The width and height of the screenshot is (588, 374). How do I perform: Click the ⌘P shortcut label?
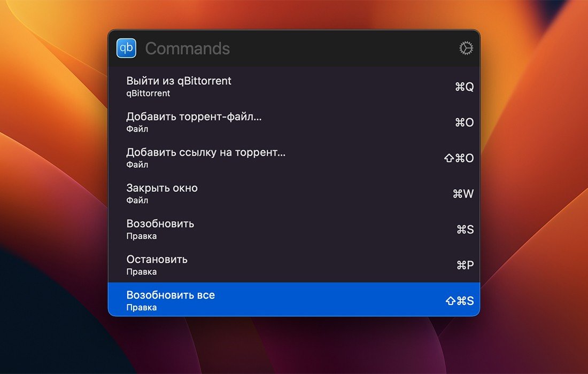pyautogui.click(x=465, y=265)
